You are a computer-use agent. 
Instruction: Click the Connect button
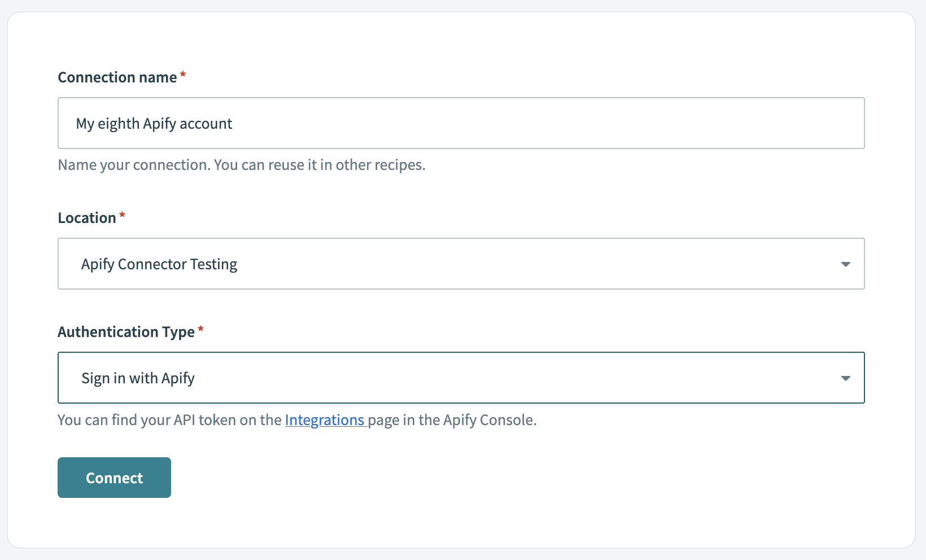click(x=113, y=477)
